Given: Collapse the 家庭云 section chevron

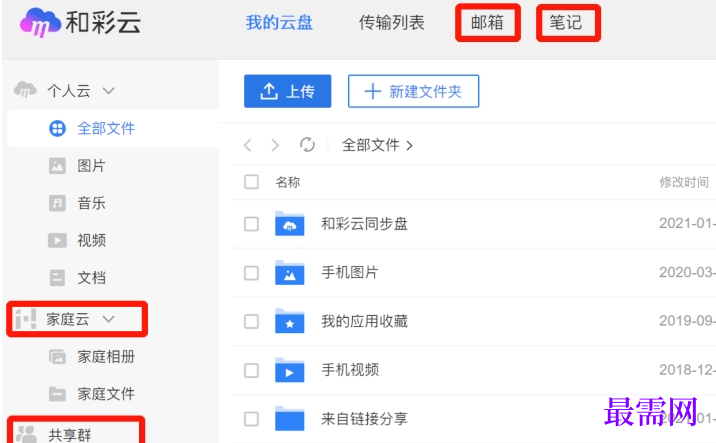Looking at the screenshot, I should (109, 319).
